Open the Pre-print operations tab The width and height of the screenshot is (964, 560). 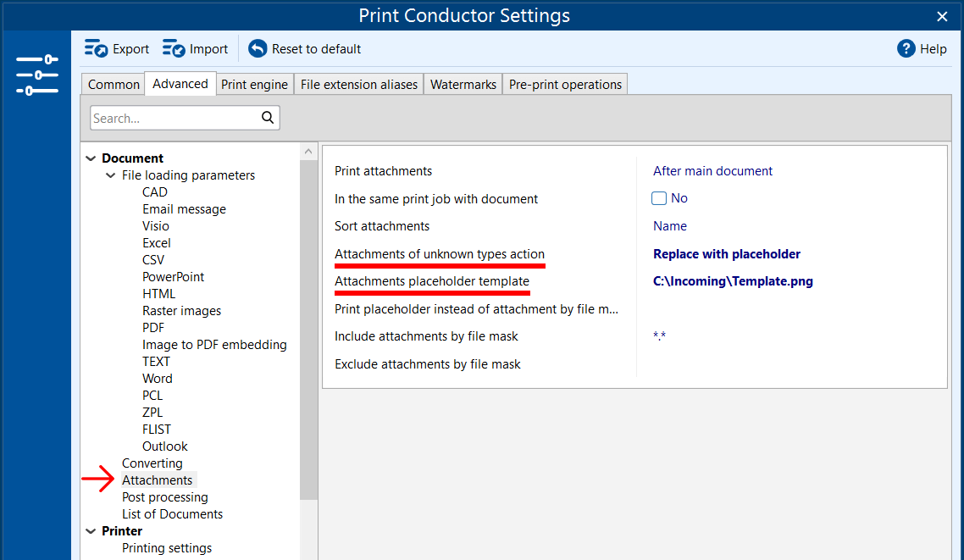(x=565, y=85)
